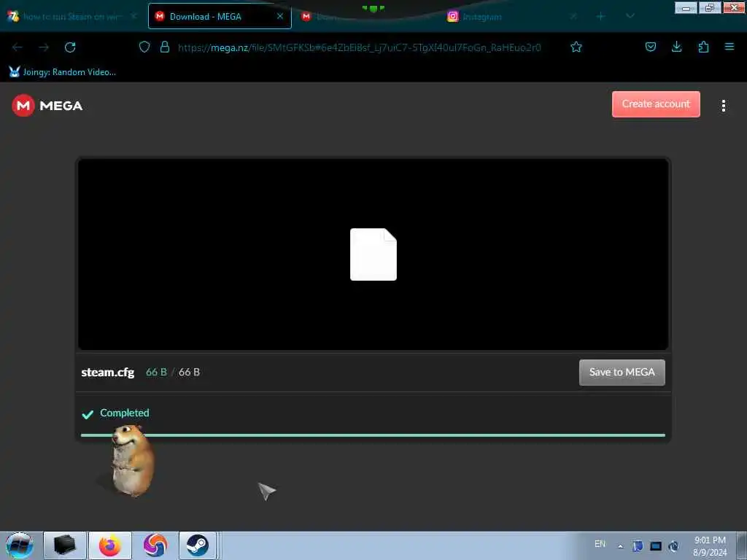
Task: Open the 9:01 PM clock in the taskbar
Action: pyautogui.click(x=709, y=545)
